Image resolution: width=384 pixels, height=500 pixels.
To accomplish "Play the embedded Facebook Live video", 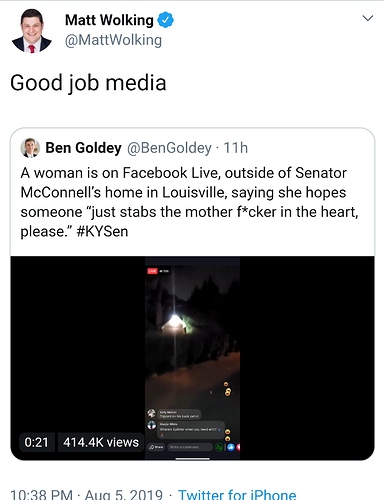I will point(192,358).
